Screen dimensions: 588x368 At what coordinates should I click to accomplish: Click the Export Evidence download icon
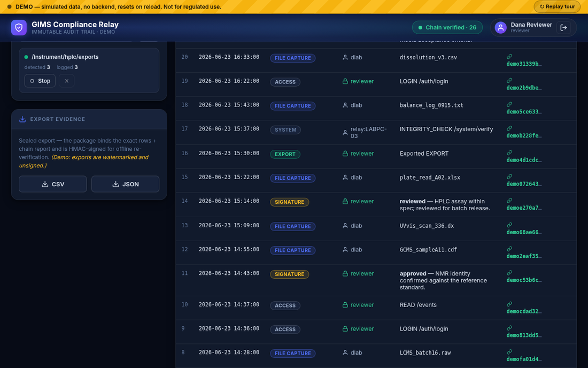22,119
